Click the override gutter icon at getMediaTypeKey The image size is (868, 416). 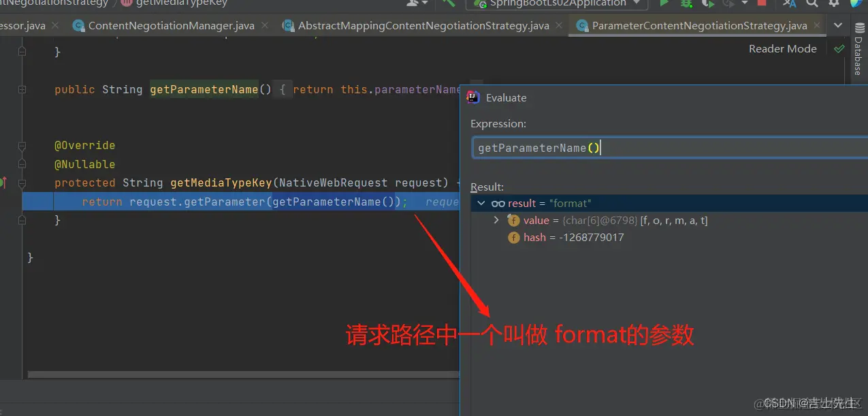(x=3, y=182)
